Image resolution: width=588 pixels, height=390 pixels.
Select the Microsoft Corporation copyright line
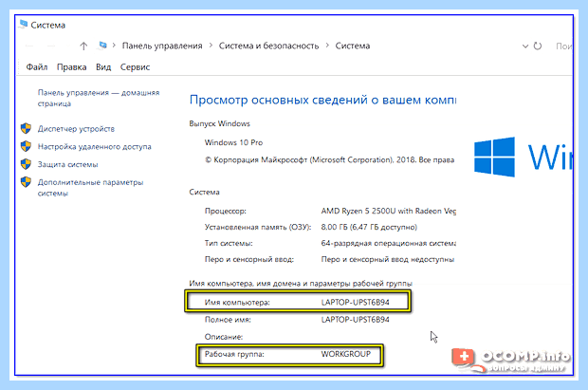[x=329, y=160]
